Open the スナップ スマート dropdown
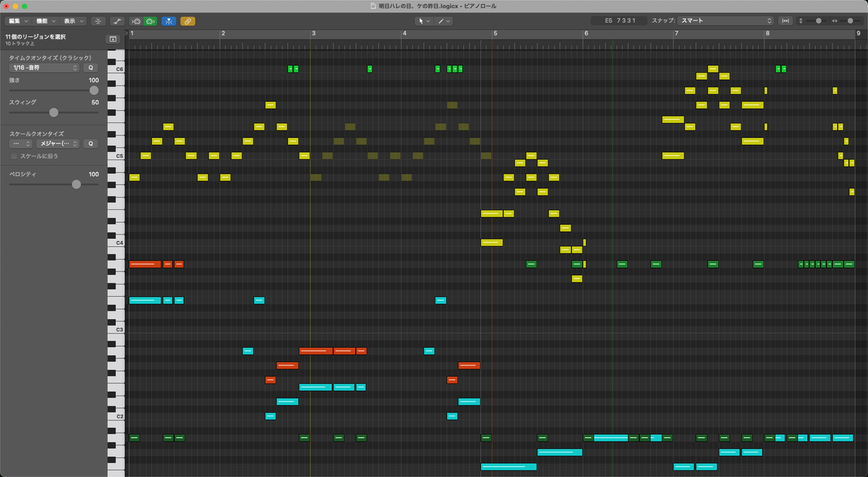This screenshot has height=477, width=868. pyautogui.click(x=726, y=21)
